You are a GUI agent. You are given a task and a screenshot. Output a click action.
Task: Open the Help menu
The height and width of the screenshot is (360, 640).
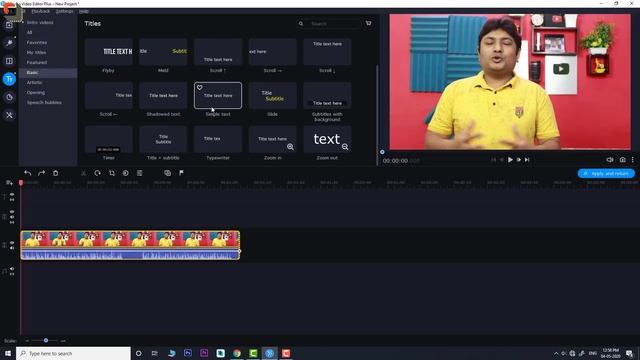coord(84,11)
